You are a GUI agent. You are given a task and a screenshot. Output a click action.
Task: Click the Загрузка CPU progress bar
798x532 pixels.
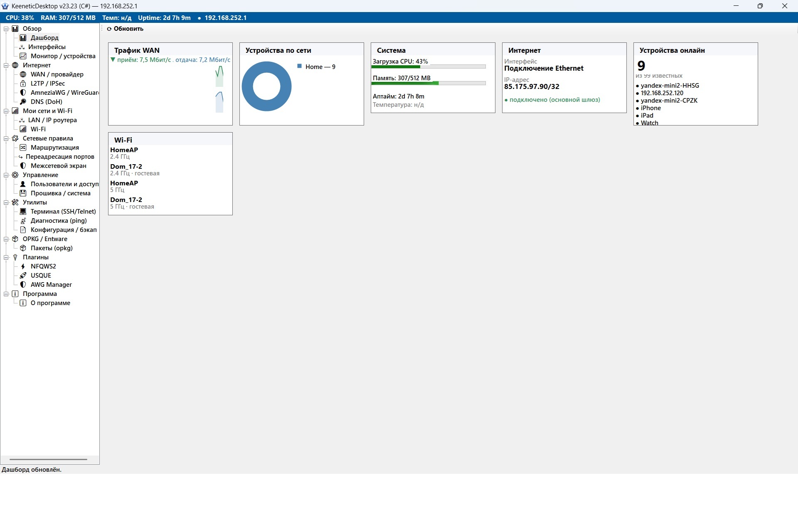(429, 66)
